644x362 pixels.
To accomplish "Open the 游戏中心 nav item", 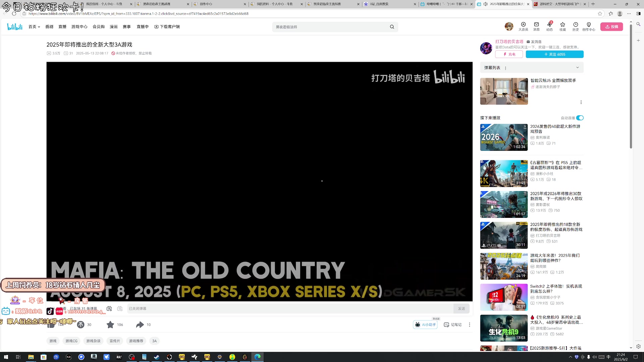I will (x=79, y=27).
